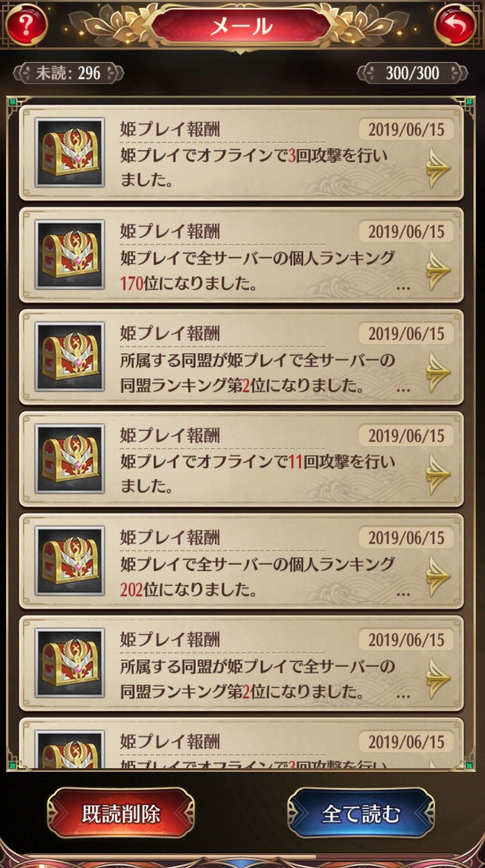Click 既読削除 red button
Image resolution: width=485 pixels, height=868 pixels.
click(x=121, y=813)
